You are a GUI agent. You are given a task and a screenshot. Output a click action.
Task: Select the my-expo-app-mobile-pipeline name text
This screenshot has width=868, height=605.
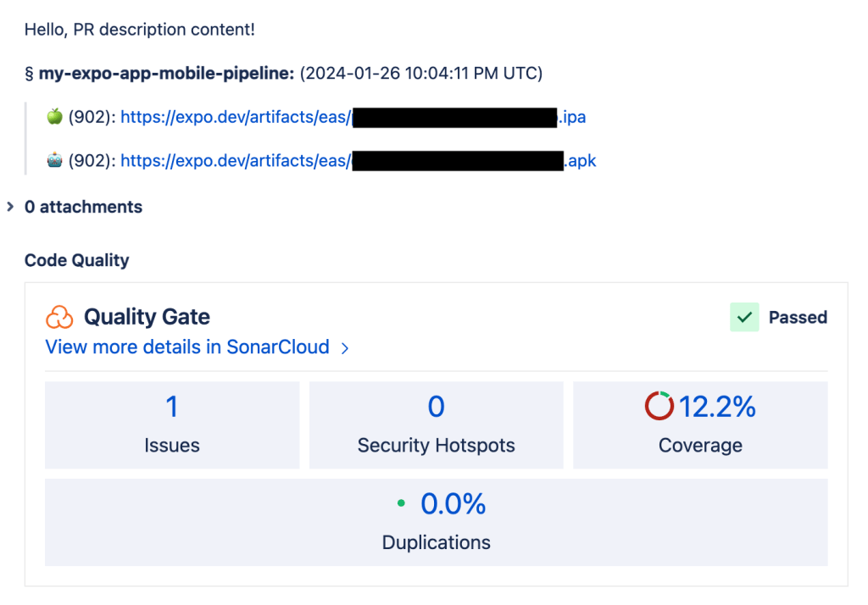point(166,74)
